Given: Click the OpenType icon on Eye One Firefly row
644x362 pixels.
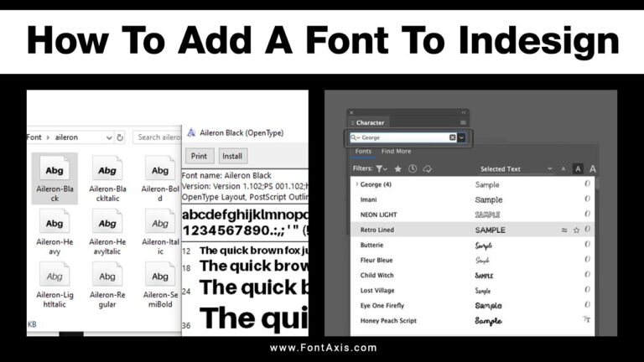Looking at the screenshot, I should 587,304.
